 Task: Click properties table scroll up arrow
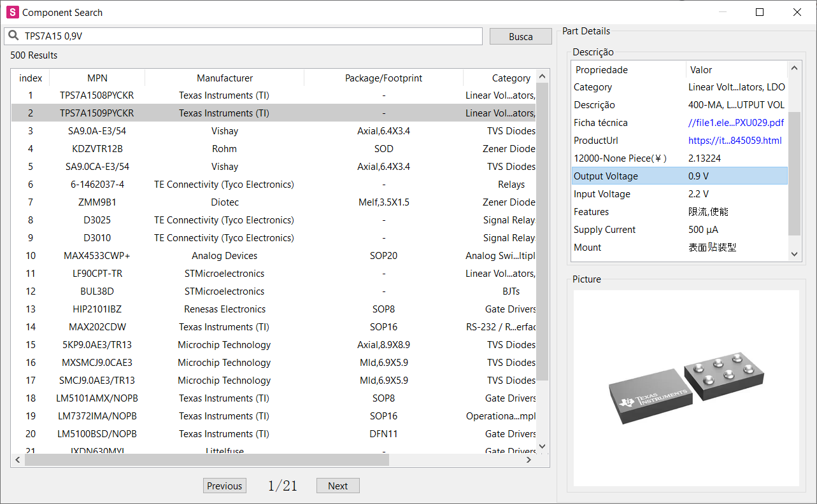794,68
